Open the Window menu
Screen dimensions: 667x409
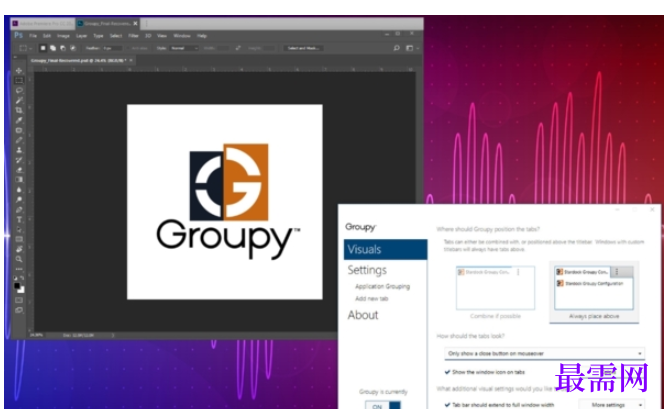click(x=182, y=36)
